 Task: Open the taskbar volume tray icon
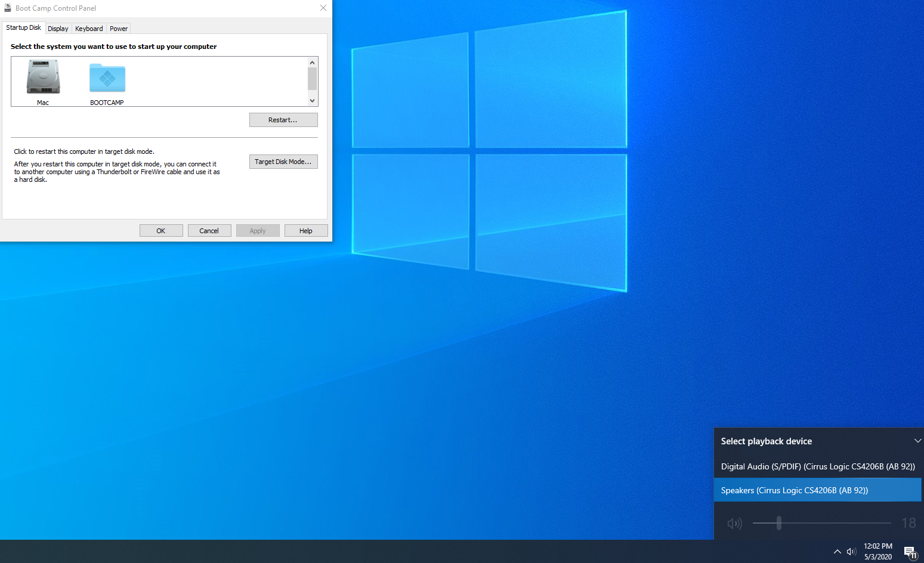click(x=851, y=552)
